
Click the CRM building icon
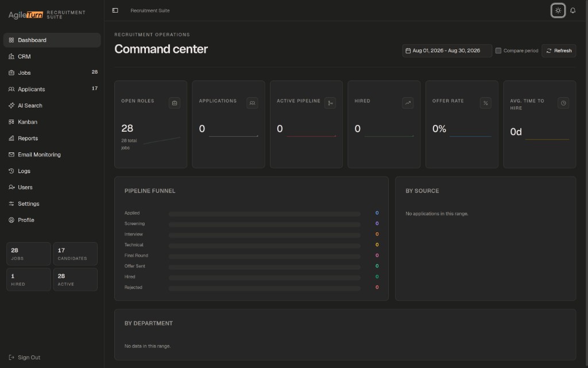(11, 56)
